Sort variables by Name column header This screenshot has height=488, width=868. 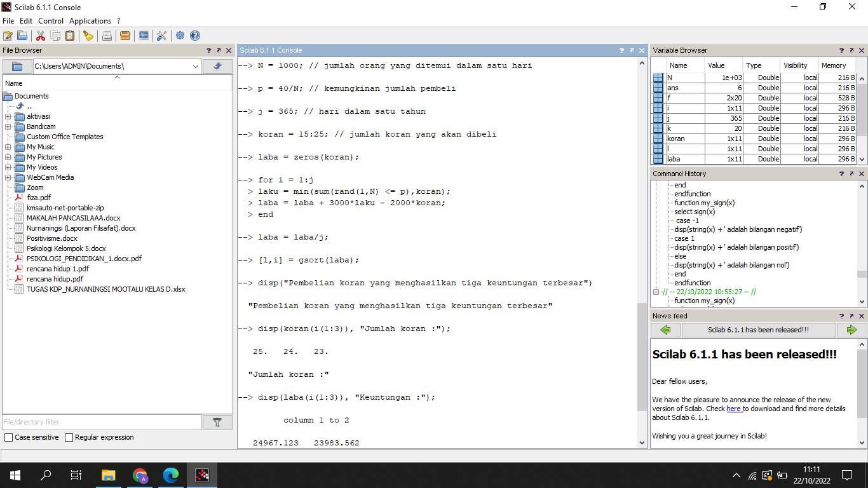685,65
